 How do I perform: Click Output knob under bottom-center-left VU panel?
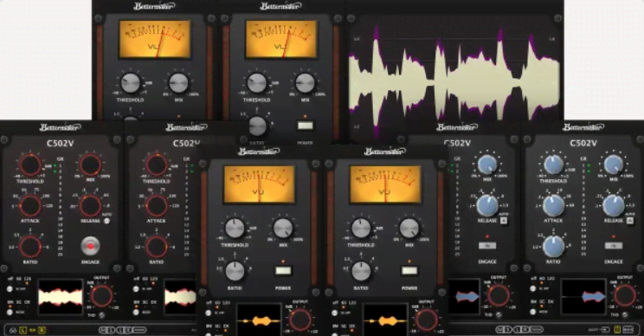(x=299, y=320)
